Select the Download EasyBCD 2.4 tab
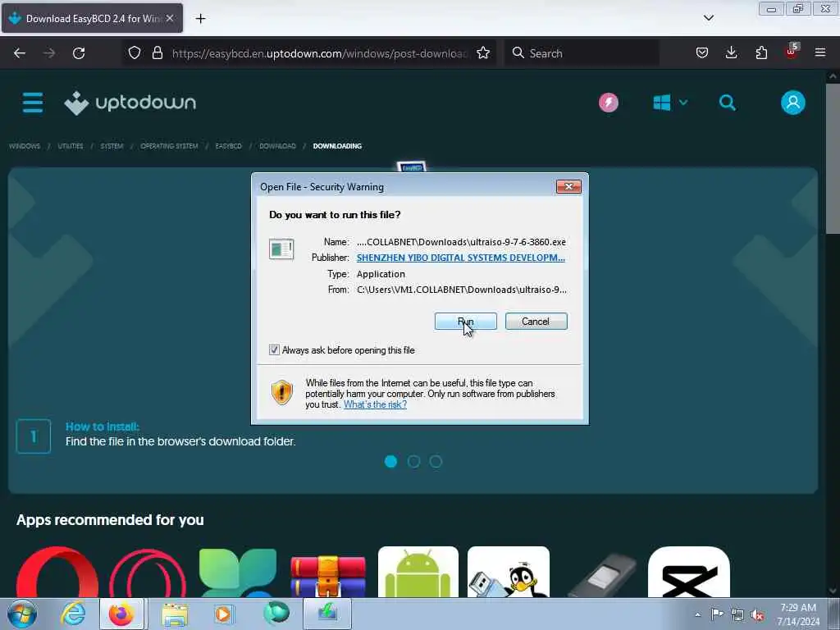Image resolution: width=840 pixels, height=630 pixels. click(x=92, y=18)
